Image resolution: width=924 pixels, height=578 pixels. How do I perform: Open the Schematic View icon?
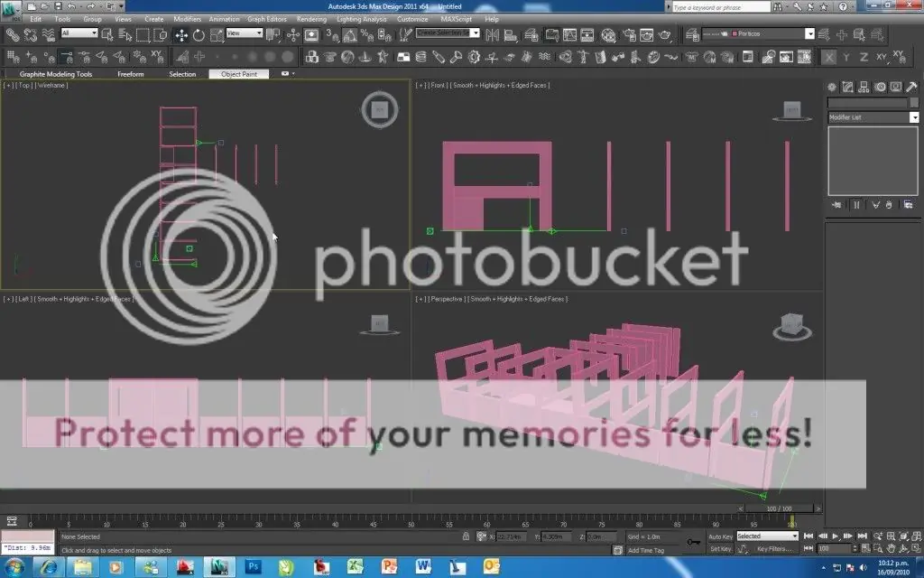pos(587,35)
